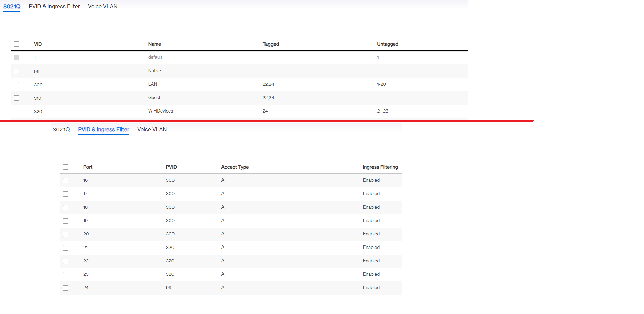The image size is (644, 314).
Task: Switch to PVID & Ingress Filter tab in upper panel
Action: [54, 6]
